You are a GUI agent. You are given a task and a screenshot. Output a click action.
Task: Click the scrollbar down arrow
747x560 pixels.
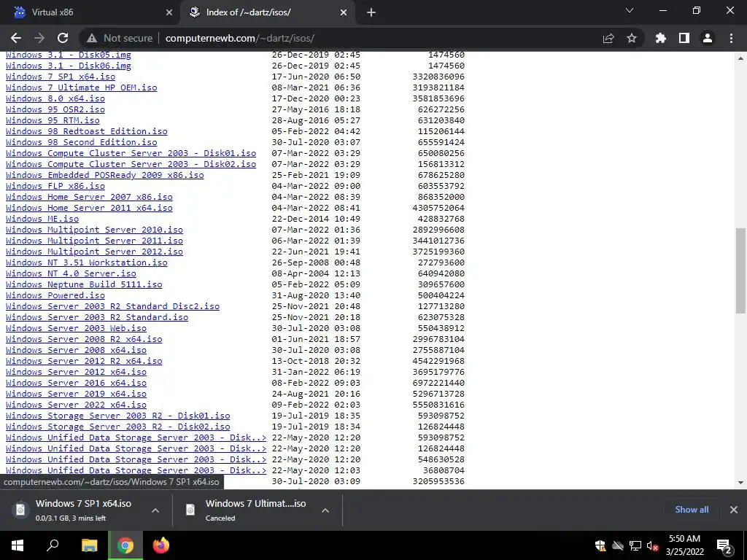point(740,483)
